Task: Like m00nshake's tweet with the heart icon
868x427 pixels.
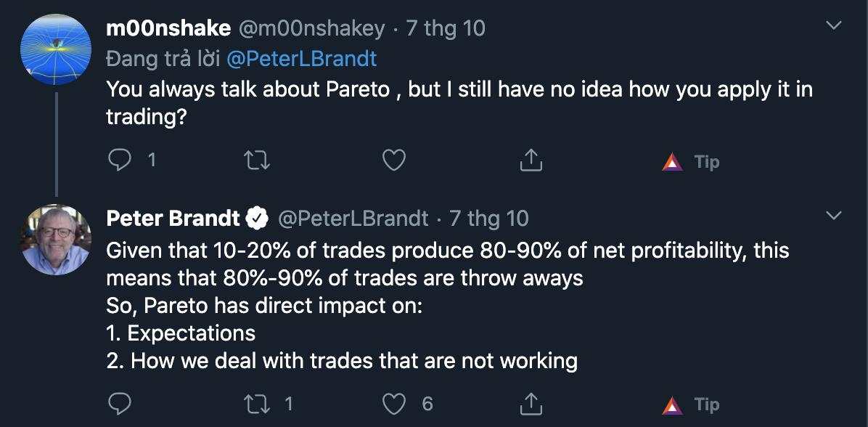Action: pos(394,160)
